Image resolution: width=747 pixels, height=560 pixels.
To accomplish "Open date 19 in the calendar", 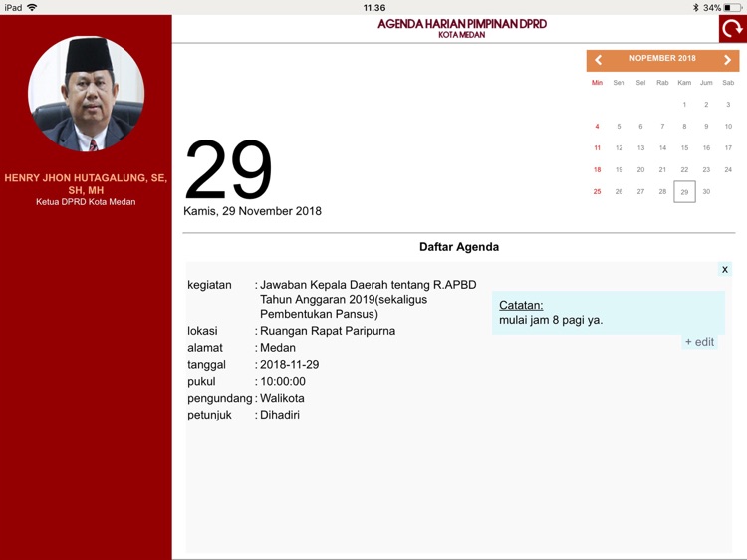I will click(619, 170).
